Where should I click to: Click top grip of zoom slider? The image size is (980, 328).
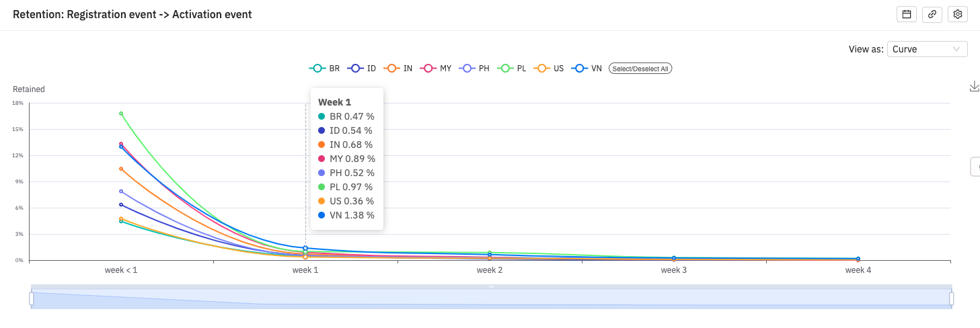pos(491,287)
